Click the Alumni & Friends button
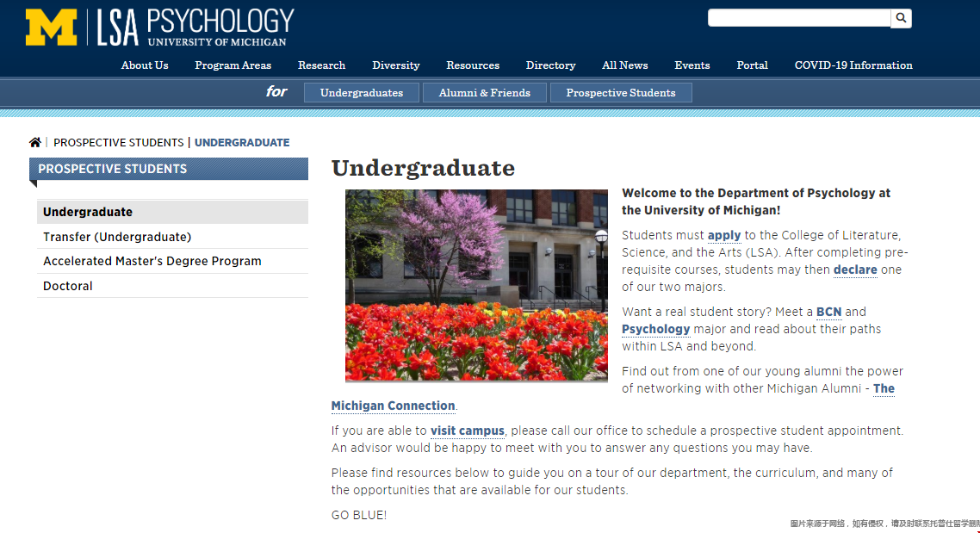980x533 pixels. pos(484,93)
